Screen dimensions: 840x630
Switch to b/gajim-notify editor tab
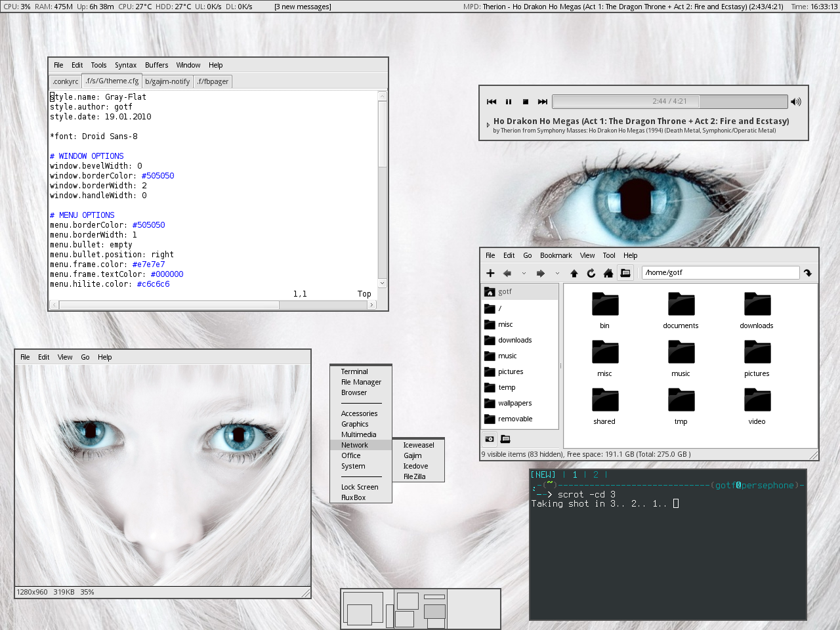(167, 81)
